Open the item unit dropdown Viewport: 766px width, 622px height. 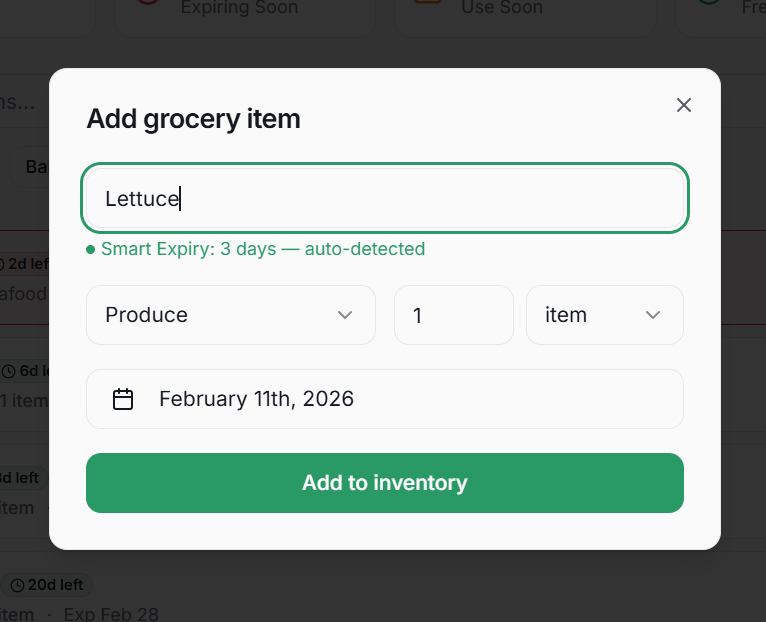(604, 315)
